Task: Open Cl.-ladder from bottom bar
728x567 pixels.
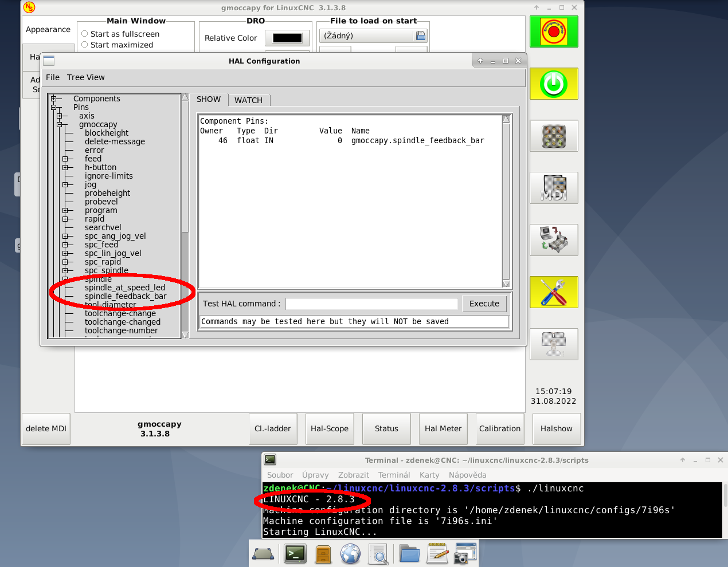Action: (273, 428)
